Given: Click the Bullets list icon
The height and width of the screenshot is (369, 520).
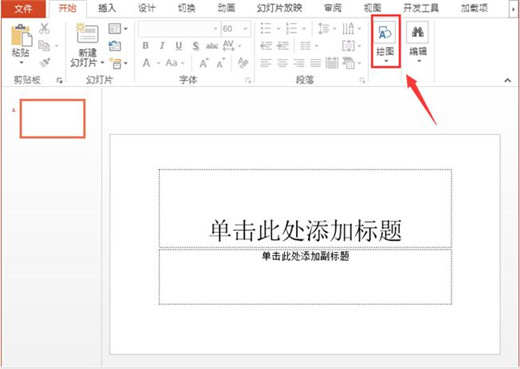Looking at the screenshot, I should 266,29.
